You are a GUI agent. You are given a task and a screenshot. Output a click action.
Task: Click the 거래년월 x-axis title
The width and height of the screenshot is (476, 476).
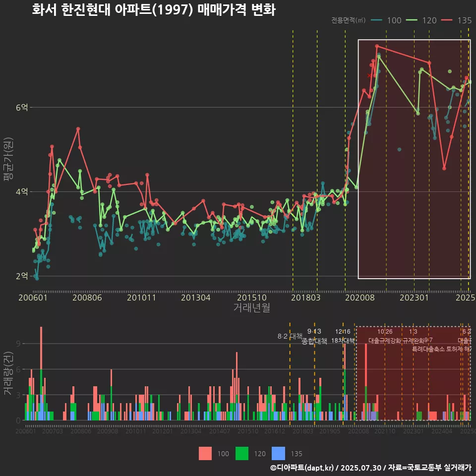click(252, 307)
